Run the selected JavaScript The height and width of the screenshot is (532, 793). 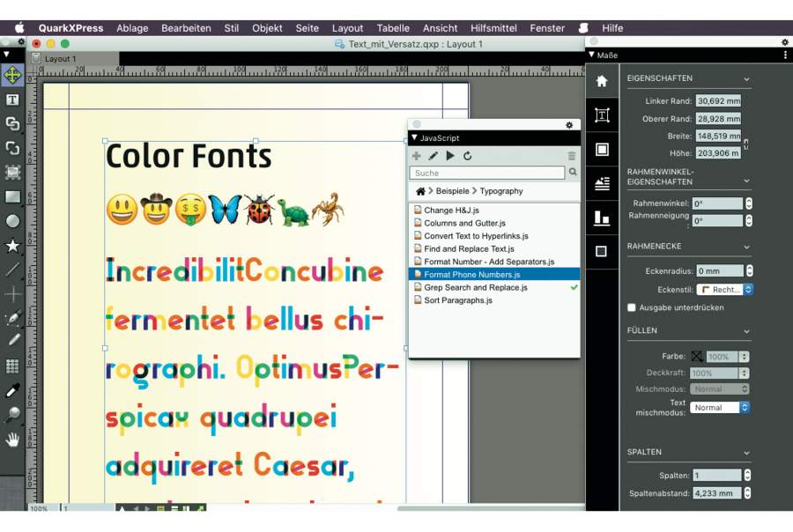coord(450,156)
